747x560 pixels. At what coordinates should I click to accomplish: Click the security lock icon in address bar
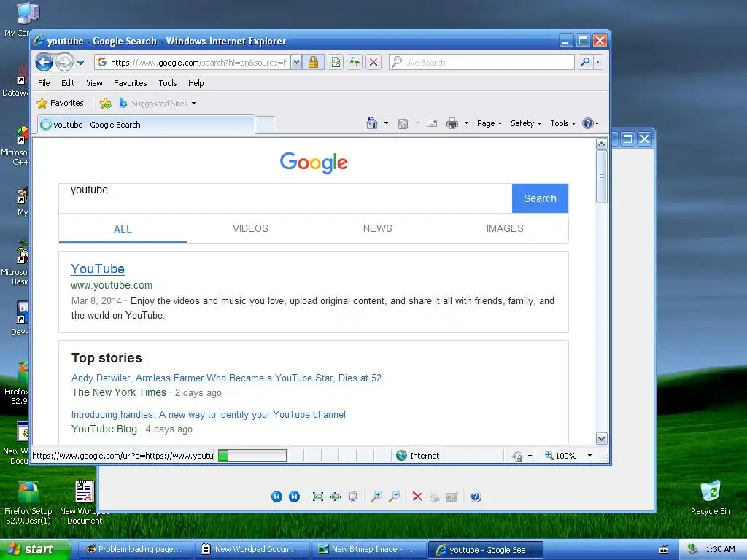pos(313,63)
